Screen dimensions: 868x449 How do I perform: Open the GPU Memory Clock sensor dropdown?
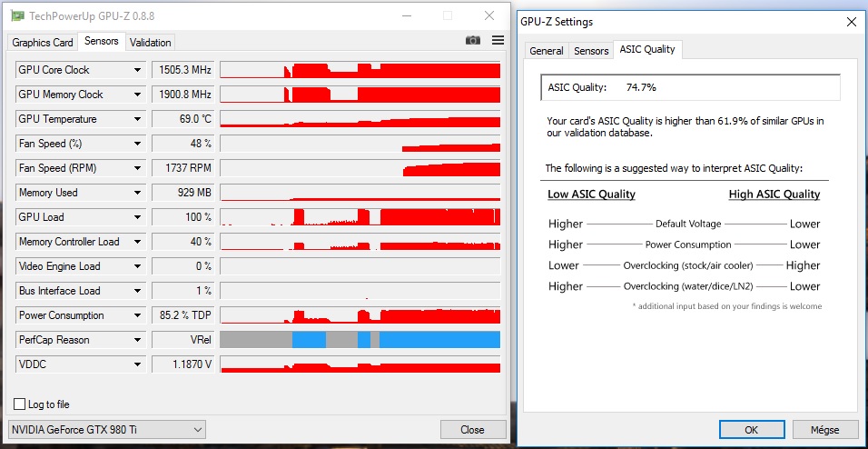tap(137, 95)
